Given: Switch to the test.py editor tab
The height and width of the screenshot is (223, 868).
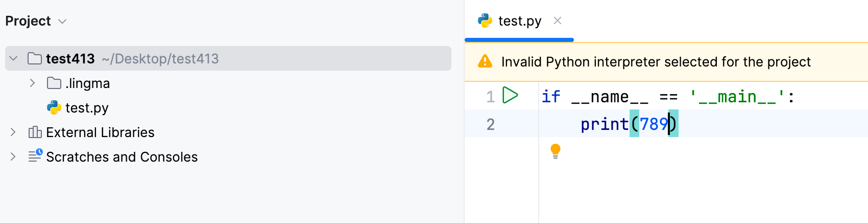Looking at the screenshot, I should [x=519, y=21].
